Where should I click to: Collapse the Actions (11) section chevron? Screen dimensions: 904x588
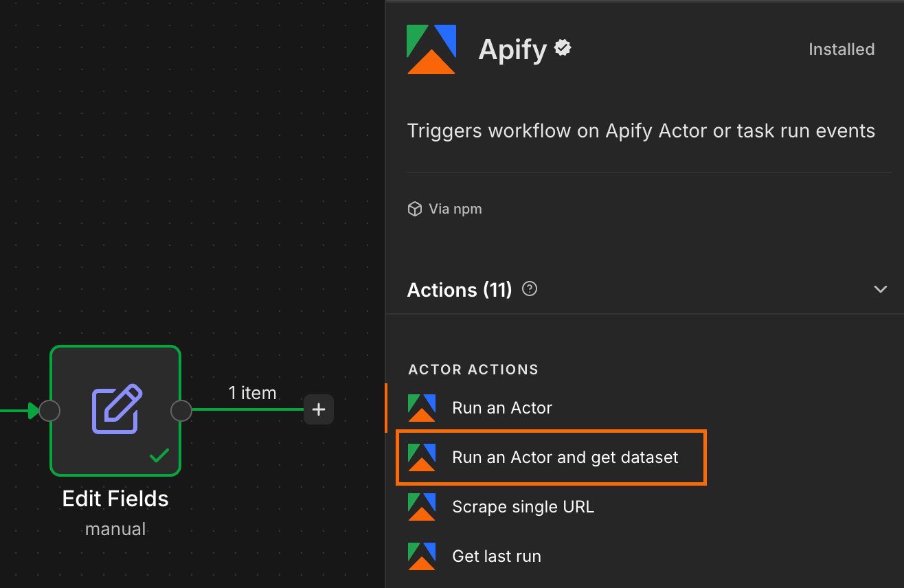pos(880,289)
